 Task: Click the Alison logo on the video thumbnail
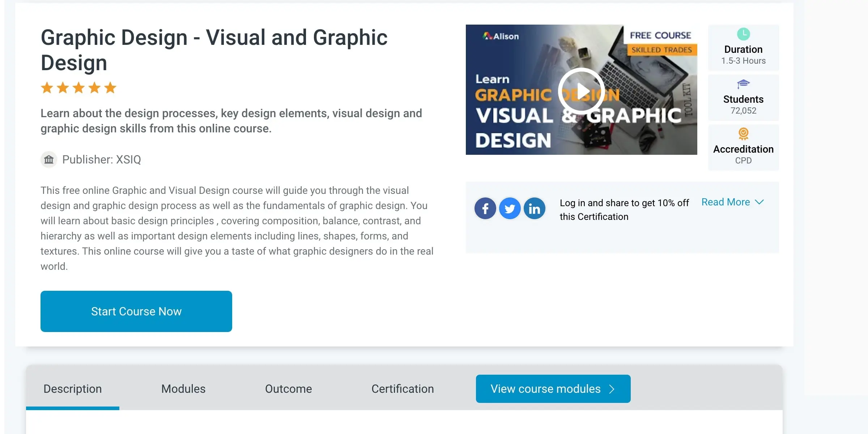coord(501,36)
